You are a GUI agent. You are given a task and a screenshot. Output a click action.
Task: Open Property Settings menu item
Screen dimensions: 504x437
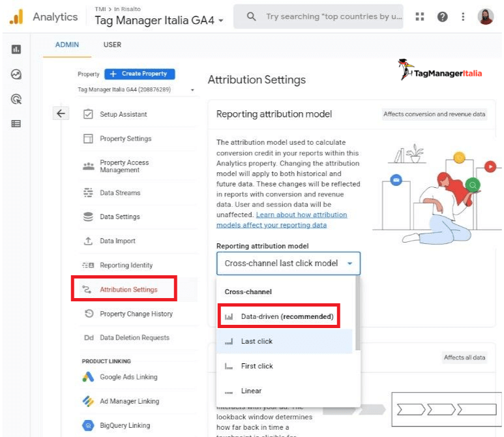(x=126, y=138)
